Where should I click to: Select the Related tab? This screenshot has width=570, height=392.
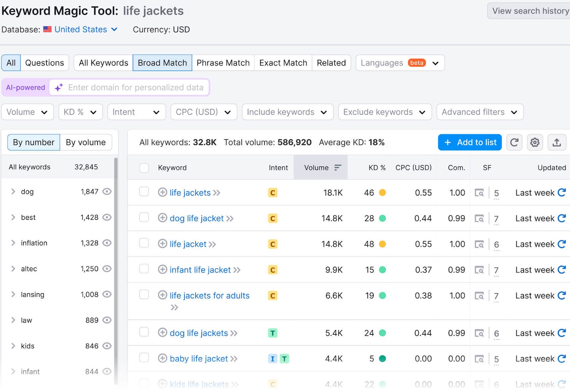[331, 63]
